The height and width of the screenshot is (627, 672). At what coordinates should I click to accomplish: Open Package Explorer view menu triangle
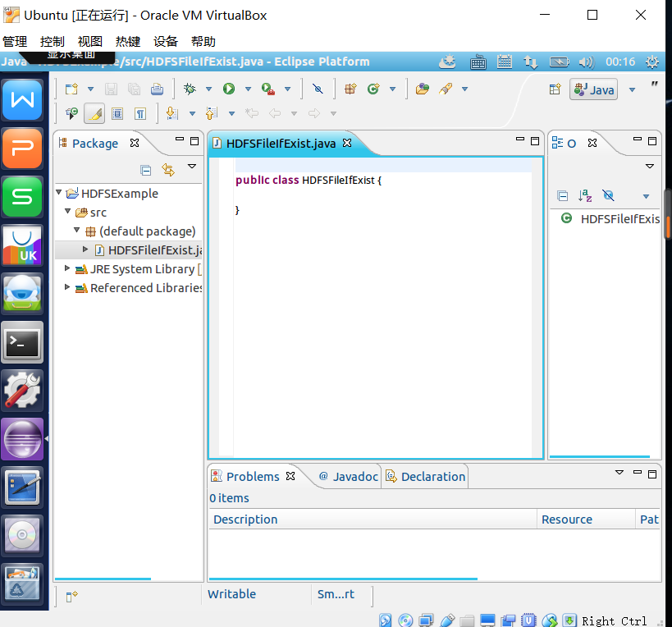(192, 167)
